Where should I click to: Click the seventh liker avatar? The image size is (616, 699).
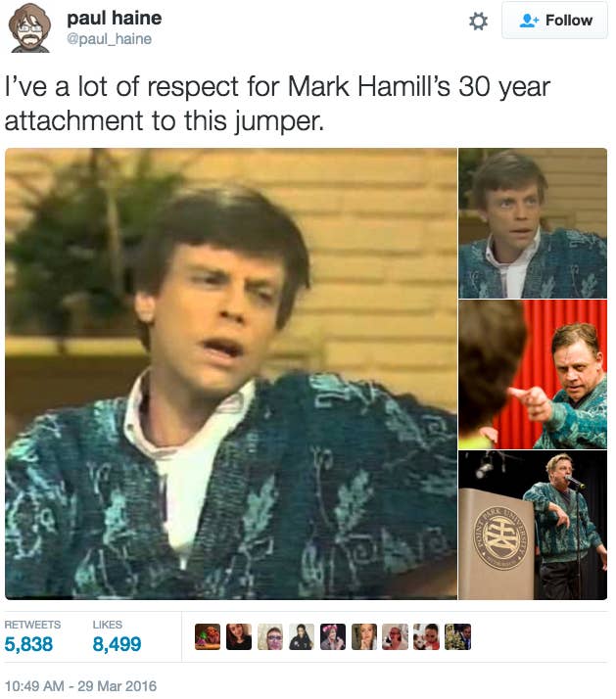(x=396, y=636)
